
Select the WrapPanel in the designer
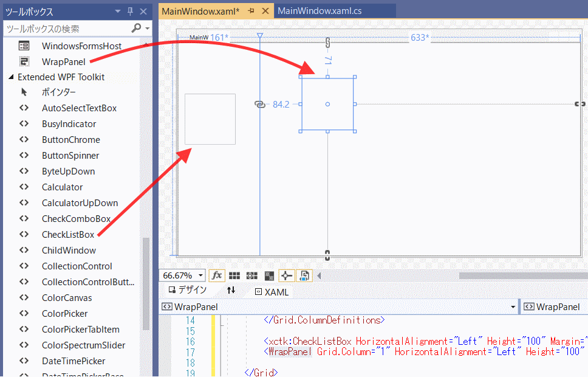pyautogui.click(x=327, y=104)
